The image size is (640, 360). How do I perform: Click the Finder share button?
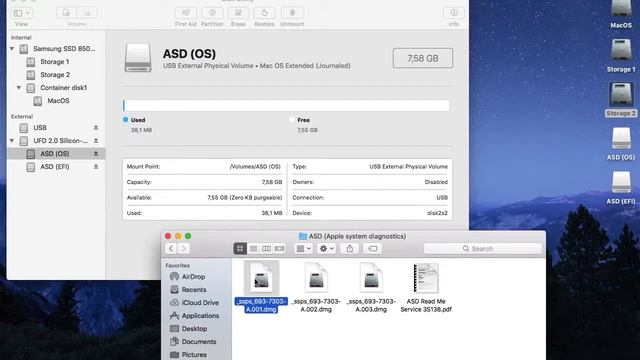click(x=350, y=249)
